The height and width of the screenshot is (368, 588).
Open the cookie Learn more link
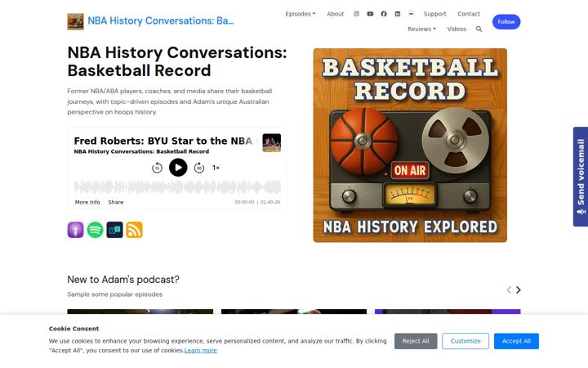pos(201,350)
